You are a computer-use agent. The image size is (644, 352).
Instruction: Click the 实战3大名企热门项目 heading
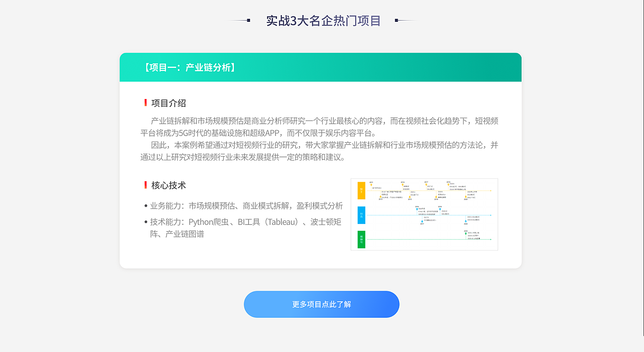coord(323,21)
